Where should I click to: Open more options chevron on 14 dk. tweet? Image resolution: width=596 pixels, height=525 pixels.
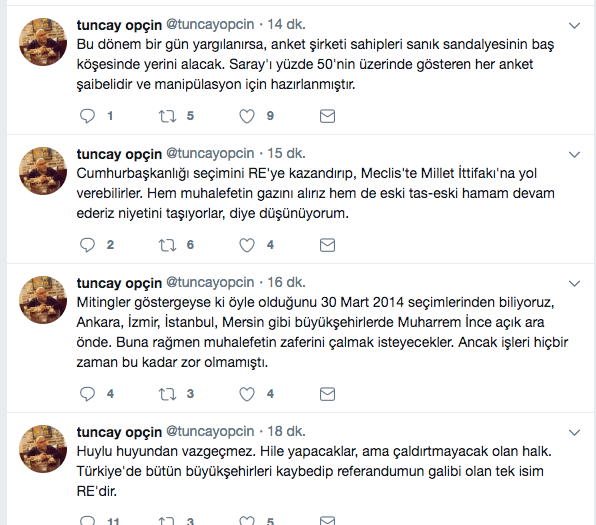coord(574,25)
